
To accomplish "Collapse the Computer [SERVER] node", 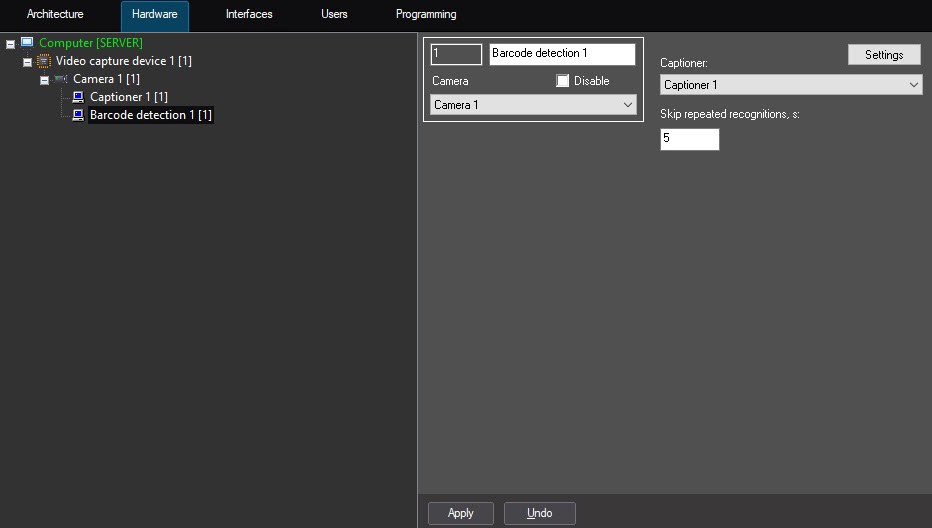I will pos(10,44).
